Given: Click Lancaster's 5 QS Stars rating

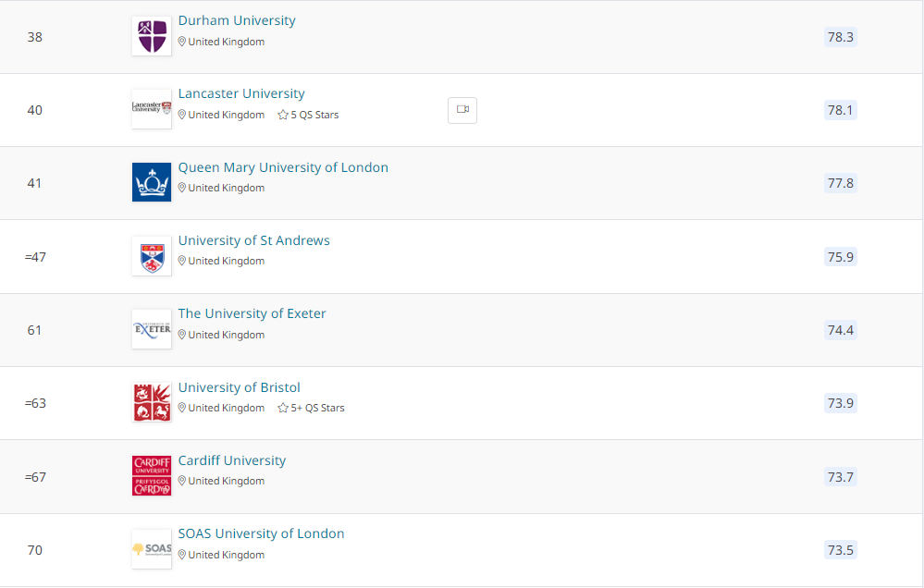Looking at the screenshot, I should coord(309,116).
